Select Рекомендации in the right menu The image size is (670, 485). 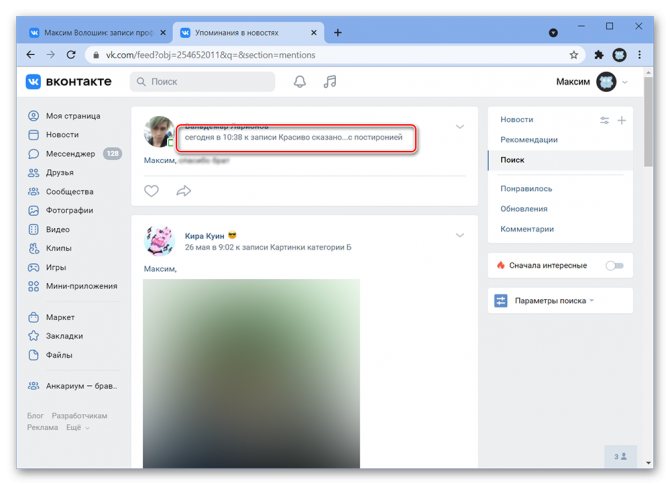tap(529, 140)
